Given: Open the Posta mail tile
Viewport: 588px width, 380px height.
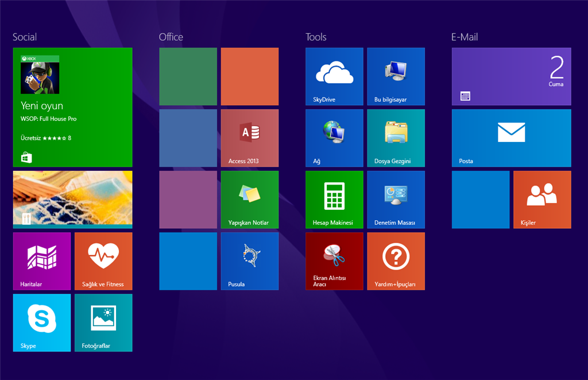Looking at the screenshot, I should pos(511,138).
